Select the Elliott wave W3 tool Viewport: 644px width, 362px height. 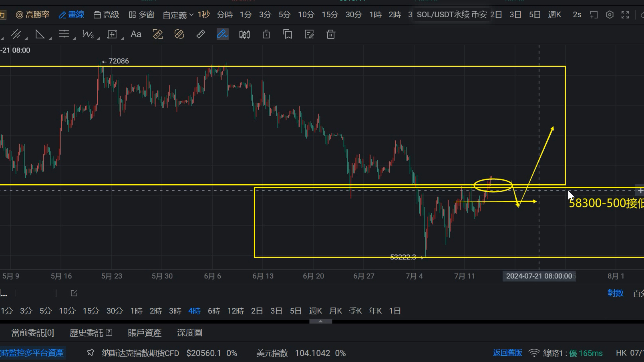[x=88, y=34]
